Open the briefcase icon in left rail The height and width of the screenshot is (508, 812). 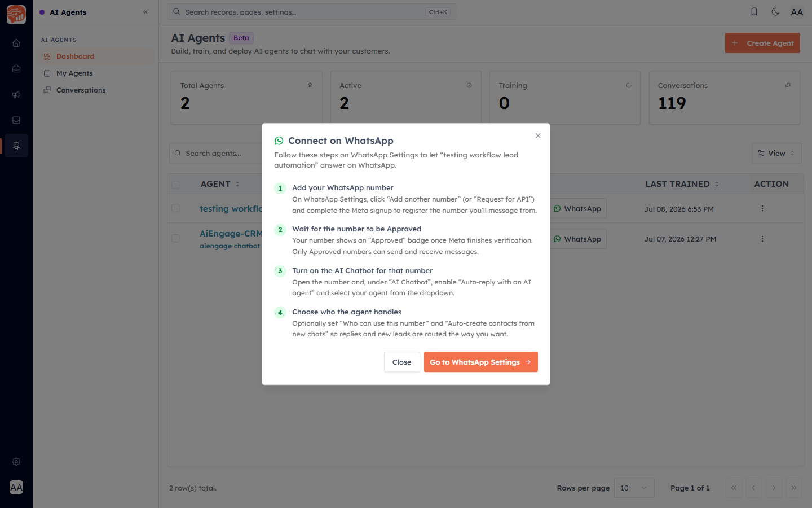coord(16,69)
